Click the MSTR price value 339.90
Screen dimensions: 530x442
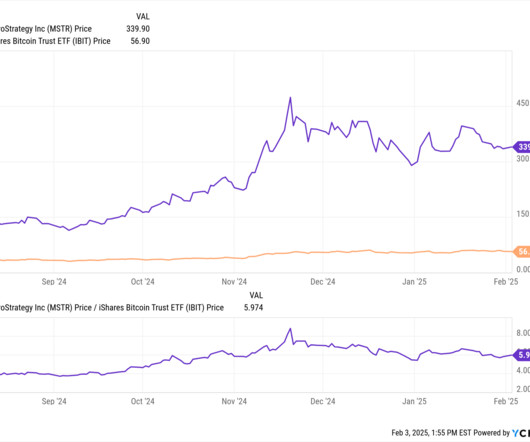point(138,29)
